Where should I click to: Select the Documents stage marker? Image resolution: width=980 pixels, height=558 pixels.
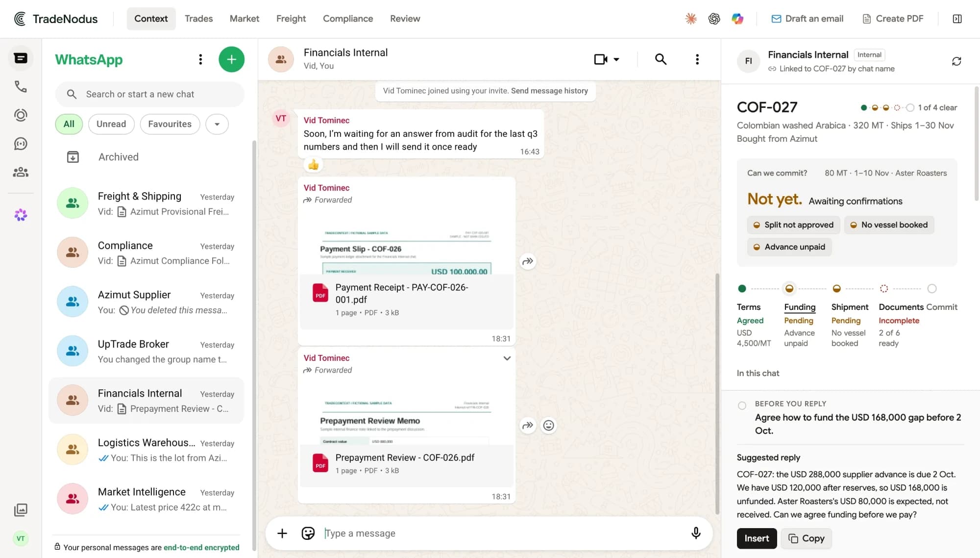tap(884, 288)
